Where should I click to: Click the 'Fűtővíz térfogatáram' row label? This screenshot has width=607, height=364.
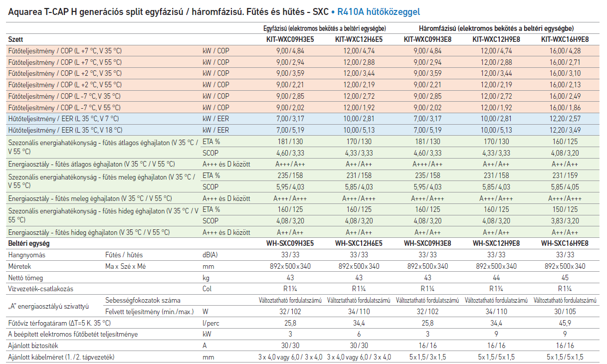pos(59,323)
